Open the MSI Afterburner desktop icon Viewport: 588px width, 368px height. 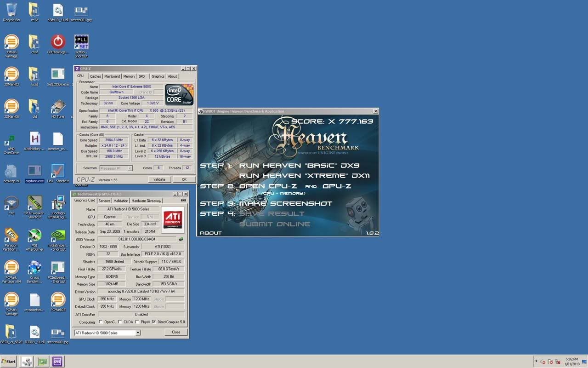[x=34, y=236]
